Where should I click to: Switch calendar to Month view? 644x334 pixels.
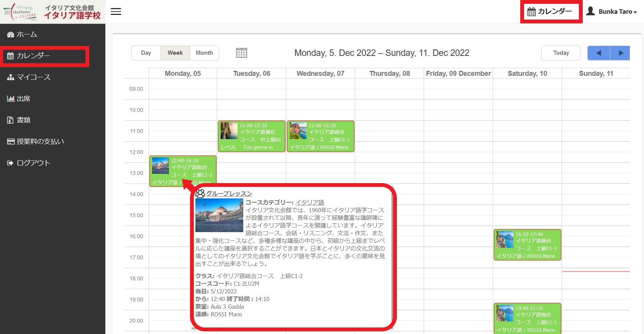[204, 53]
